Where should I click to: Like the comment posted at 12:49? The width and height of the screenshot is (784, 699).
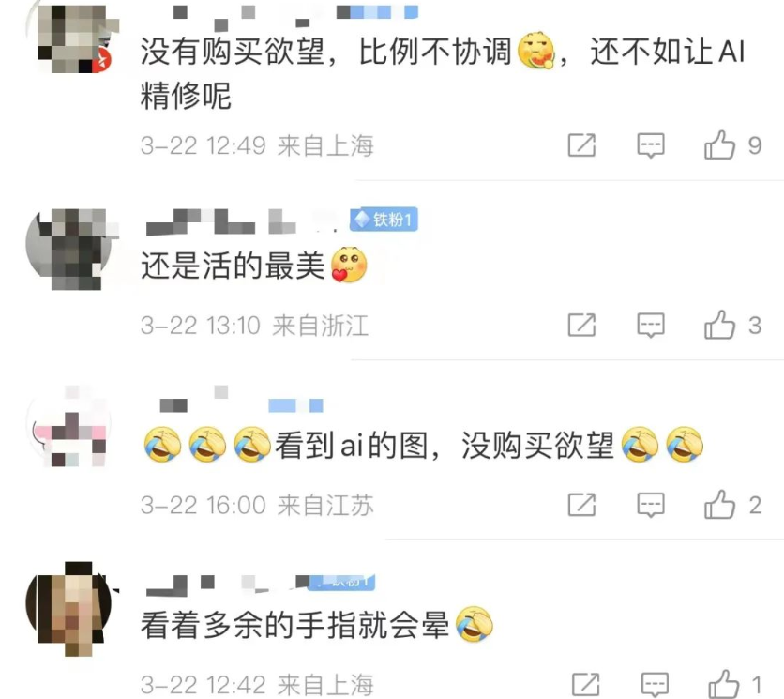pyautogui.click(x=719, y=145)
